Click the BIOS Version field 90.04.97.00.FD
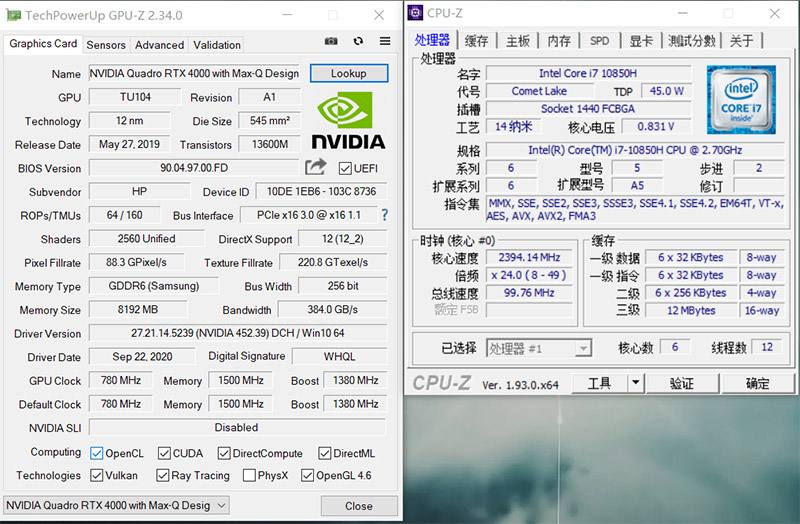The height and width of the screenshot is (524, 800). point(194,168)
